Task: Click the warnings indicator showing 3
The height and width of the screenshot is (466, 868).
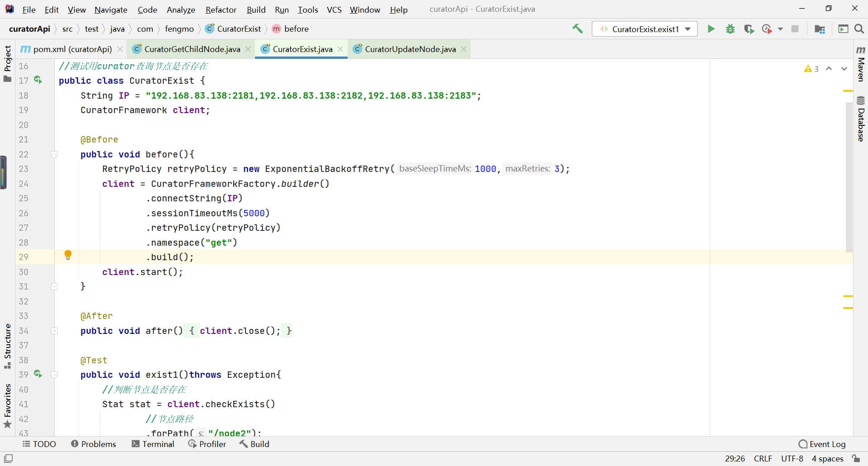Action: [x=811, y=69]
